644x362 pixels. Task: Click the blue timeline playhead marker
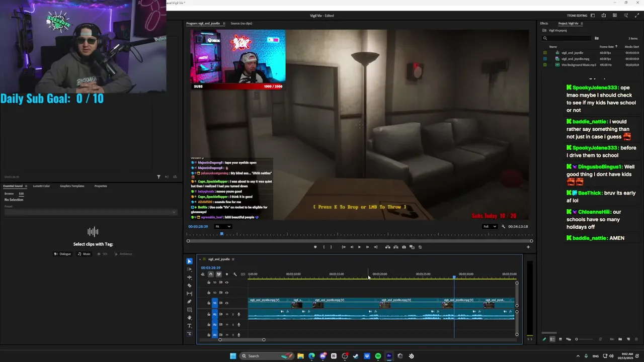point(454,277)
